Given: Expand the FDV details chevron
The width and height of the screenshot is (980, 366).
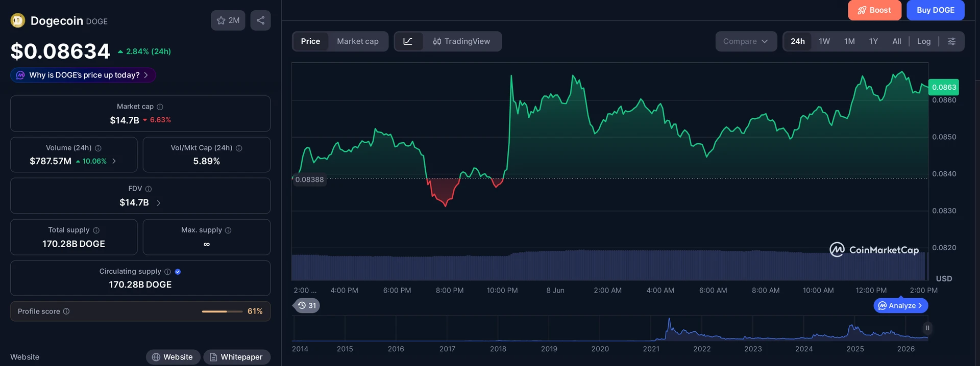Looking at the screenshot, I should coord(158,203).
